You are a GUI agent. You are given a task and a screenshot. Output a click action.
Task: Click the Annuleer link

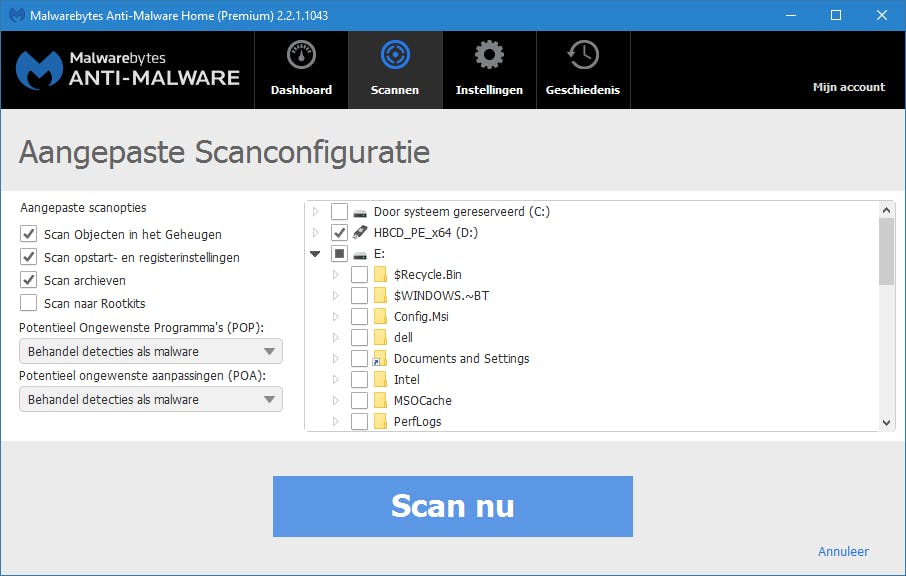tap(843, 551)
